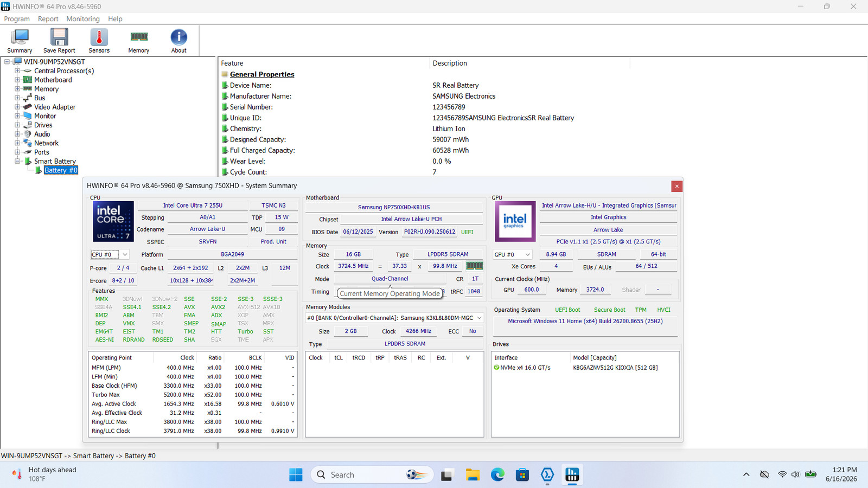Click the Samsung NP750XHD-KB1US motherboard name
The width and height of the screenshot is (868, 488).
coord(394,207)
